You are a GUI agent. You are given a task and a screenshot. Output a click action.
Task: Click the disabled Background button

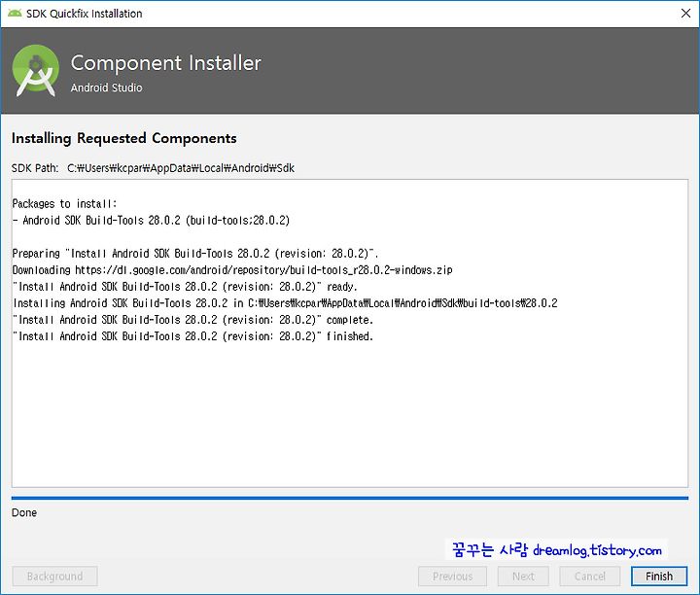point(54,577)
